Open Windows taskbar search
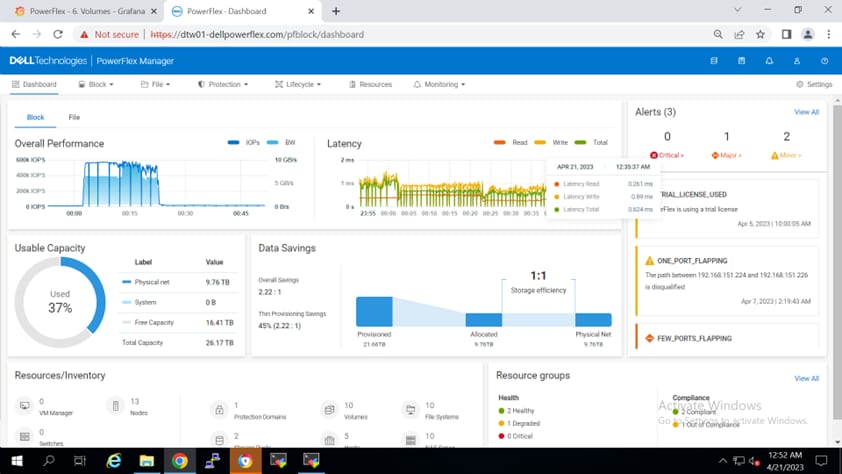 pos(49,461)
